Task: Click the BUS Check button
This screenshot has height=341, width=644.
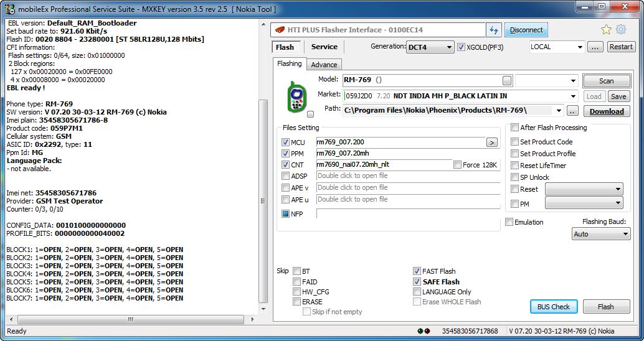Action: [x=554, y=307]
